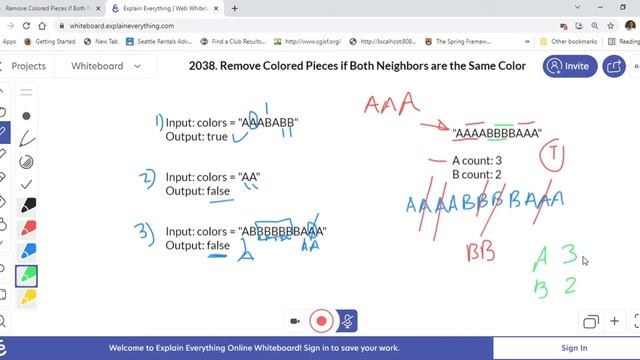Open the Reading list
The width and height of the screenshot is (640, 360).
click(x=624, y=42)
